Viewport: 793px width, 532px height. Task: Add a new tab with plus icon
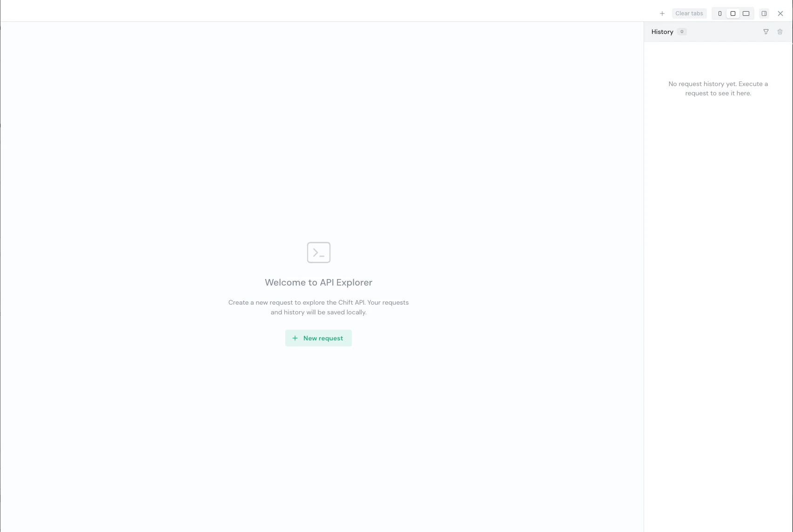662,13
